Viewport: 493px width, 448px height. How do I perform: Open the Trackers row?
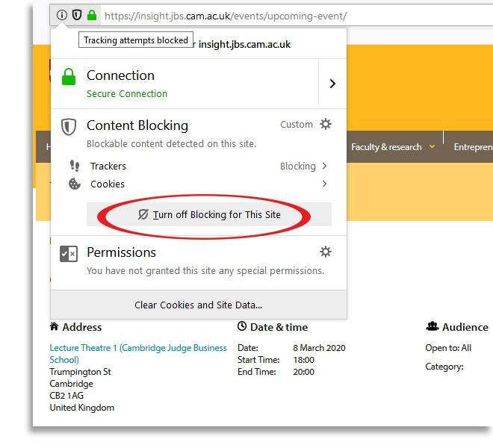coord(198,166)
